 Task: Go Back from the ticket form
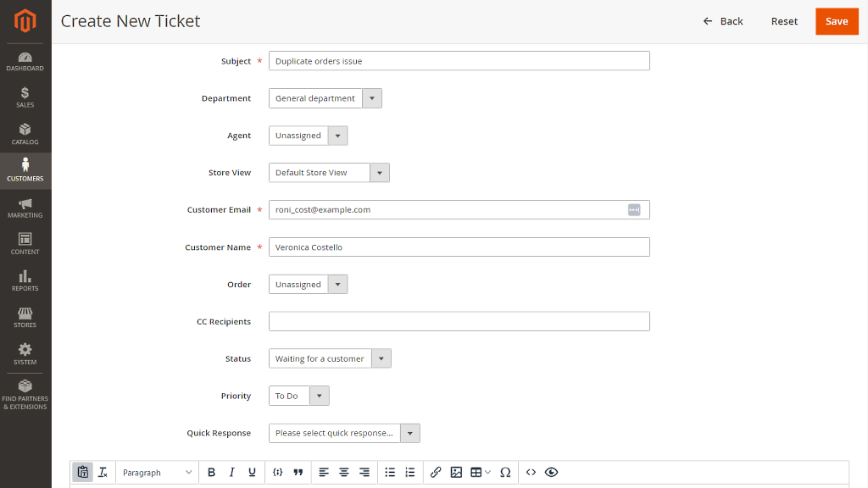[723, 21]
